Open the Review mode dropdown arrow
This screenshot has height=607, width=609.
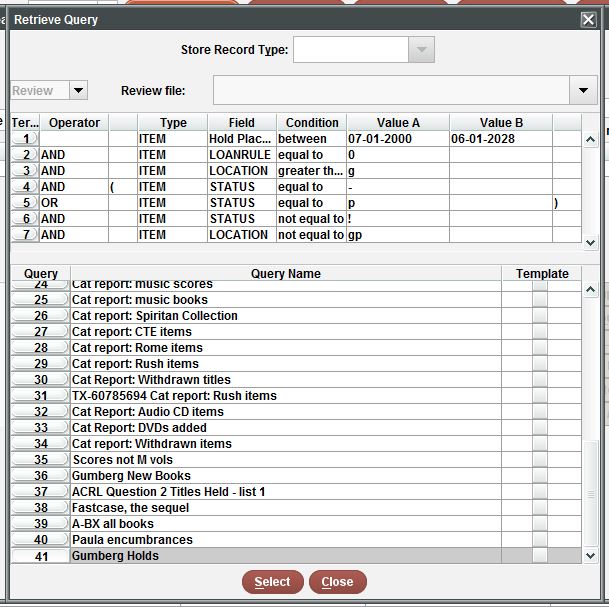pos(78,90)
